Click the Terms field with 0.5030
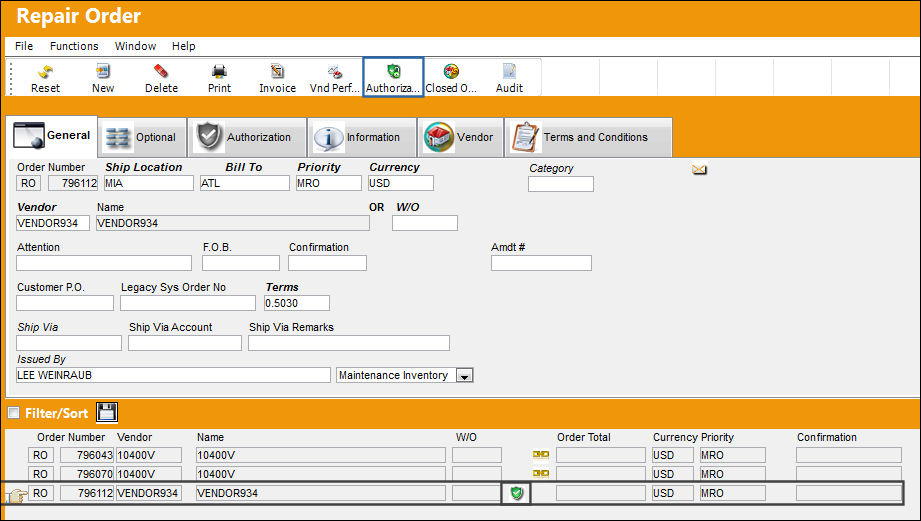Image resolution: width=921 pixels, height=521 pixels. (297, 303)
